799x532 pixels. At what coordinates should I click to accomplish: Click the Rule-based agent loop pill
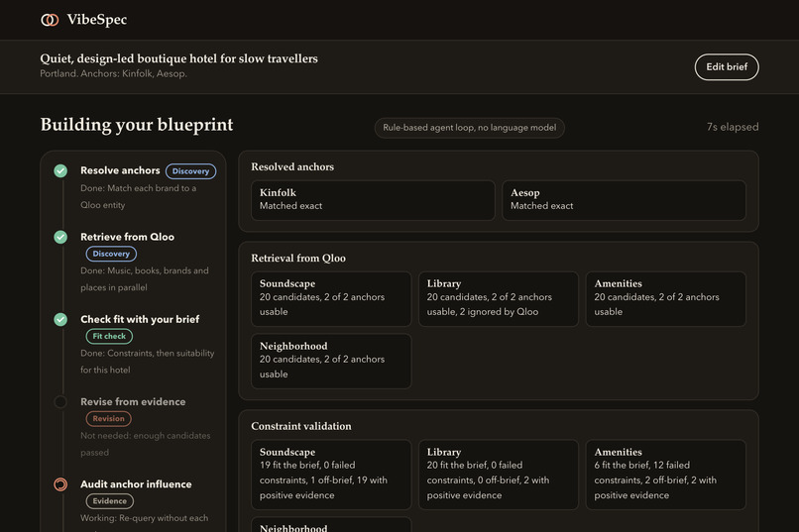point(469,128)
